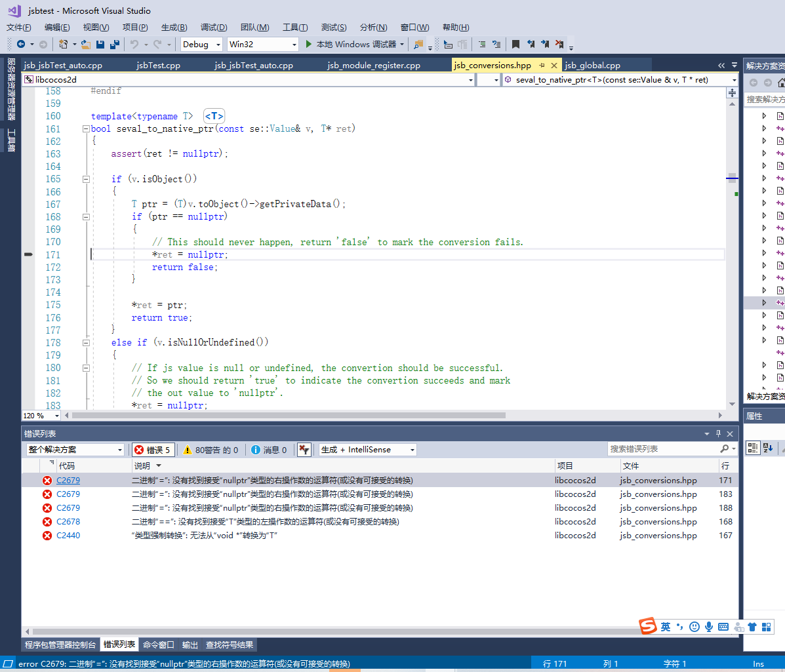Click the C2678 error code link
Screen dimensions: 785x672
tap(68, 521)
